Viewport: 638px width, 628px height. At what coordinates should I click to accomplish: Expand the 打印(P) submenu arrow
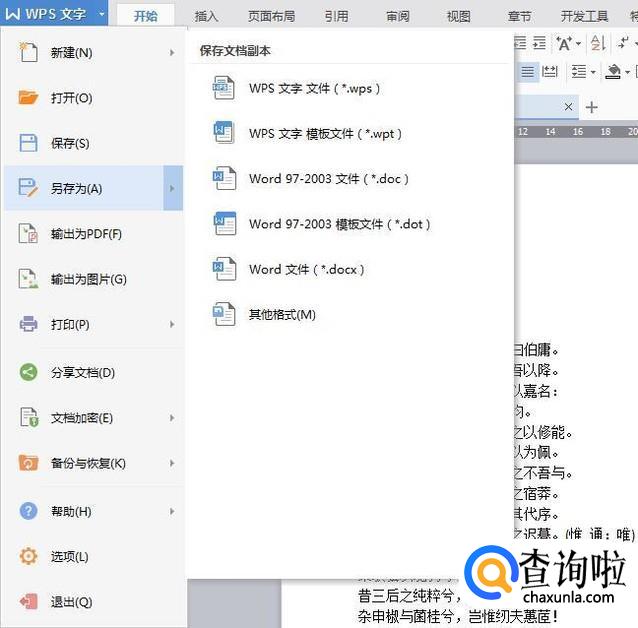[172, 324]
